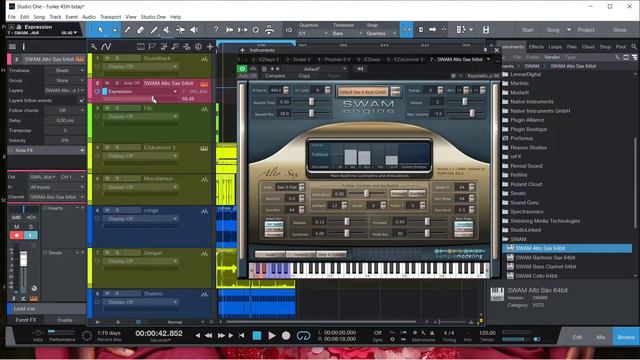The height and width of the screenshot is (360, 640).
Task: Switch to the Cloud browser tab
Action: [588, 47]
